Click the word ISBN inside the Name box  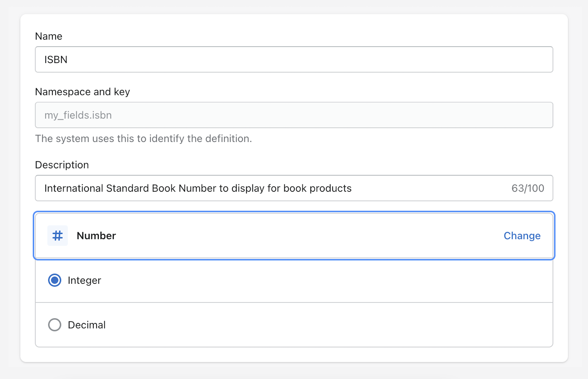(x=56, y=59)
